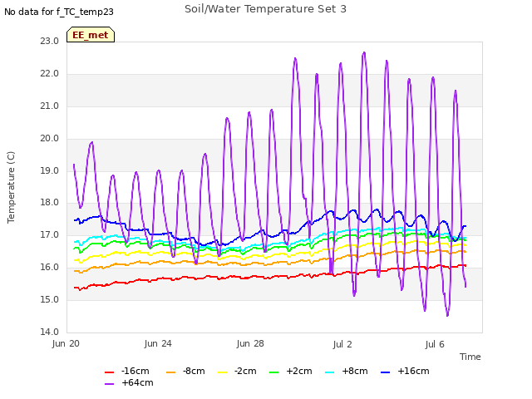Click the lowest purple +64cm trough near Jul 6
The height and width of the screenshot is (399, 532).
click(447, 316)
